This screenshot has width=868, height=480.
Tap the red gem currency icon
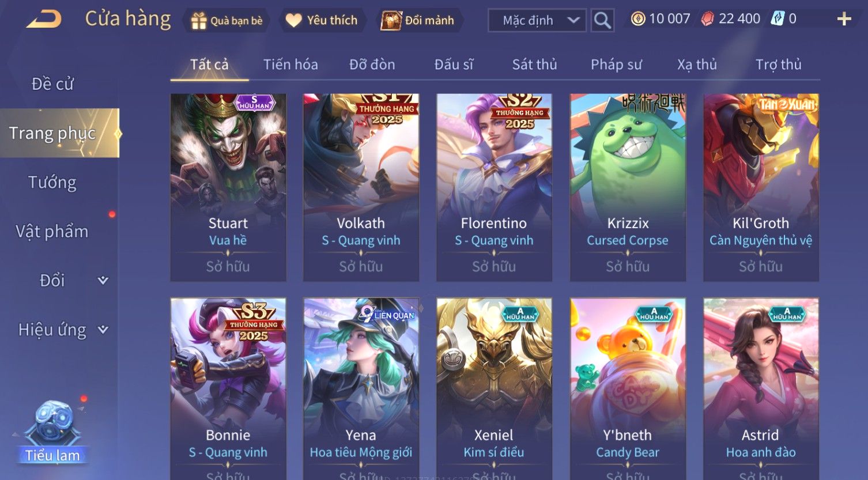point(707,19)
